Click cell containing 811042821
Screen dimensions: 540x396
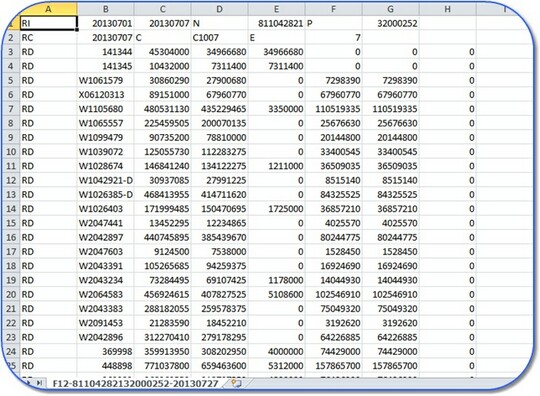(276, 23)
